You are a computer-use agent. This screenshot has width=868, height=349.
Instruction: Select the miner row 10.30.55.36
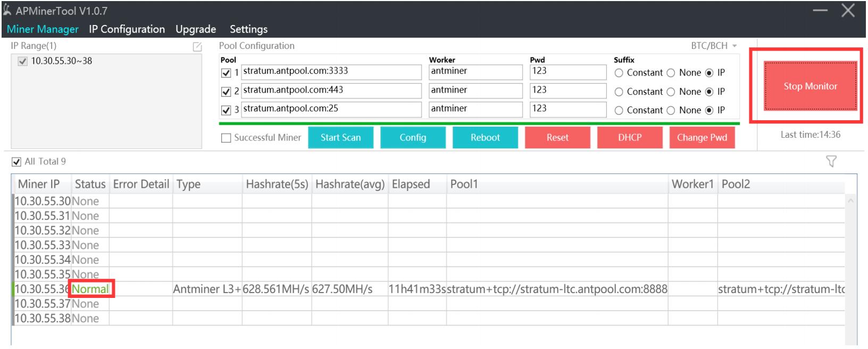click(43, 289)
